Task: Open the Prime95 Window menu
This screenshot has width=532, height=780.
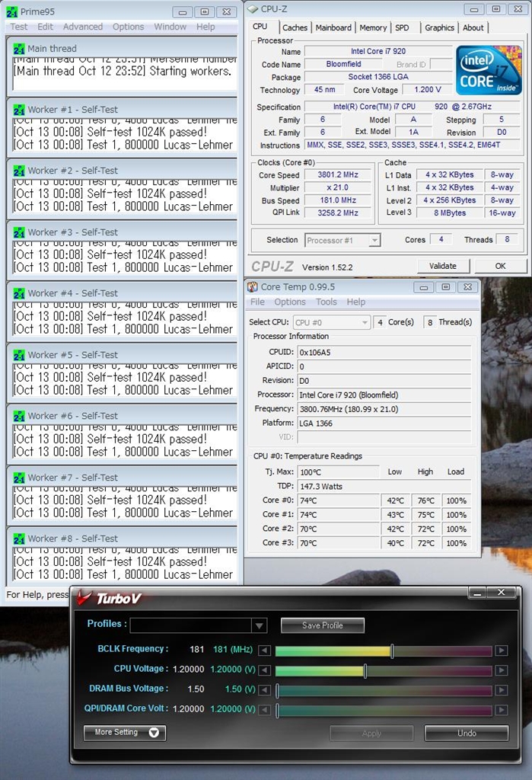Action: tap(170, 27)
